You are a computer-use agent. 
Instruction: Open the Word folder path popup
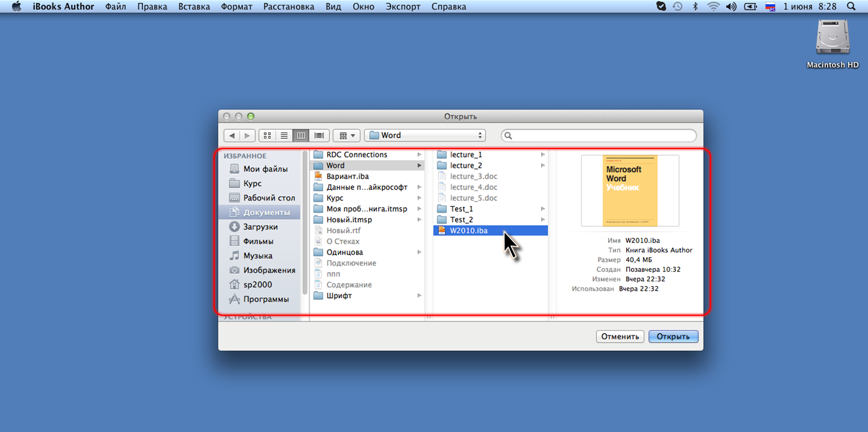(425, 136)
